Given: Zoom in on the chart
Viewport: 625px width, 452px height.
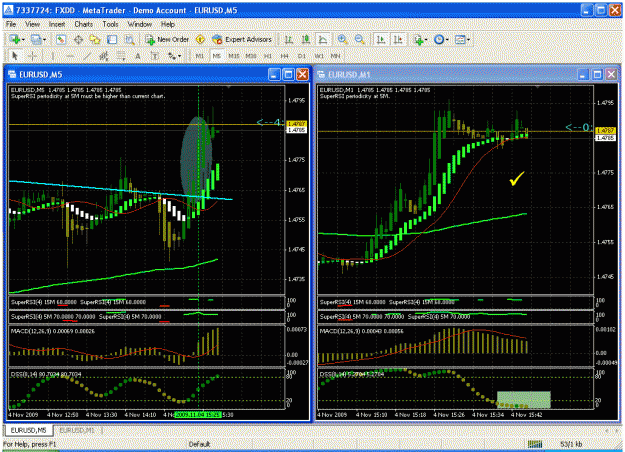Looking at the screenshot, I should 342,39.
